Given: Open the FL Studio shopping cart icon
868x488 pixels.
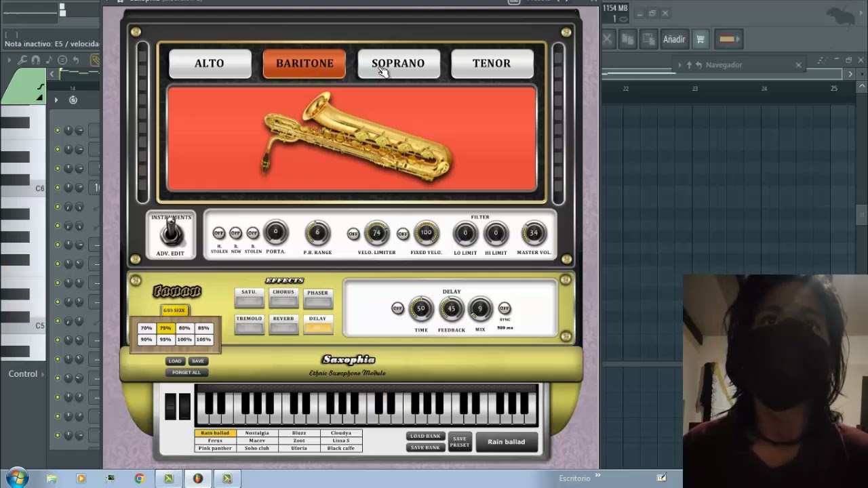Looking at the screenshot, I should pos(701,39).
